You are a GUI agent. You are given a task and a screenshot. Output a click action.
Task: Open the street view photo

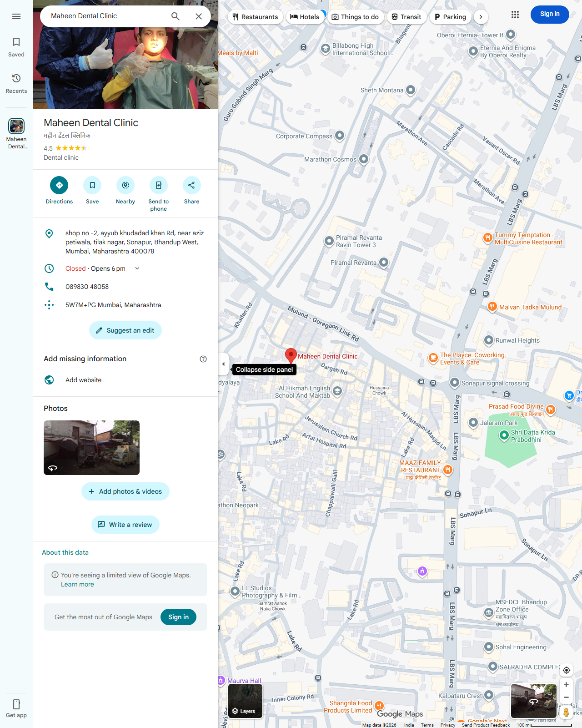pos(91,448)
